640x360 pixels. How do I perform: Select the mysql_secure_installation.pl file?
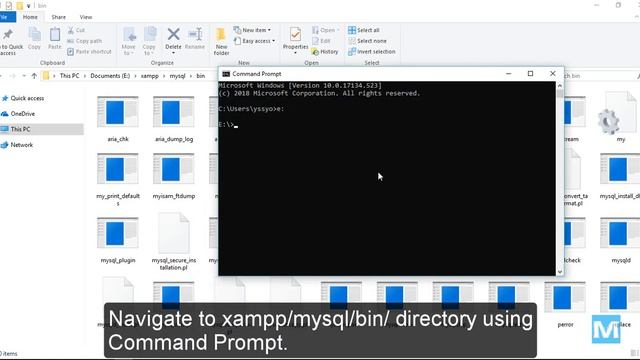(174, 242)
